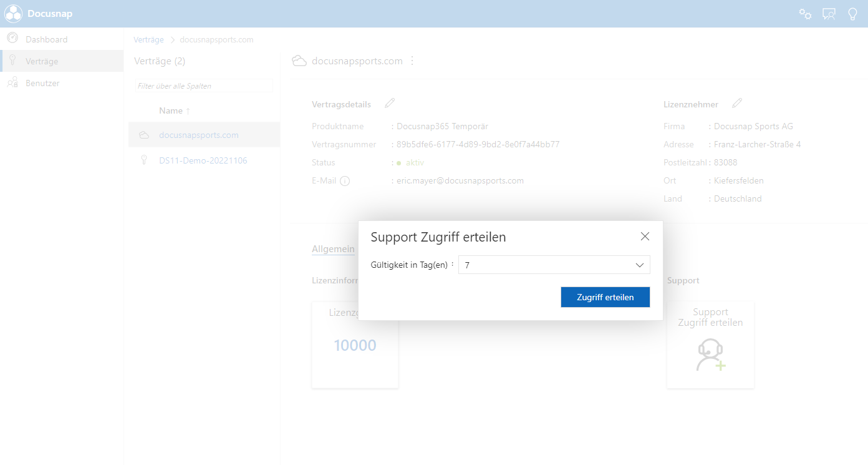
Task: Click the lightbulb ideas icon in top bar
Action: click(x=852, y=13)
